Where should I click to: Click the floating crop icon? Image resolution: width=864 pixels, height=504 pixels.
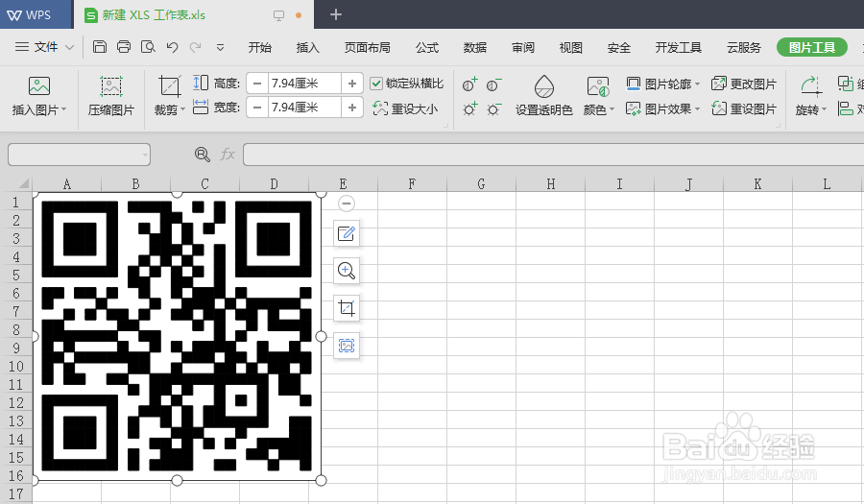(346, 308)
